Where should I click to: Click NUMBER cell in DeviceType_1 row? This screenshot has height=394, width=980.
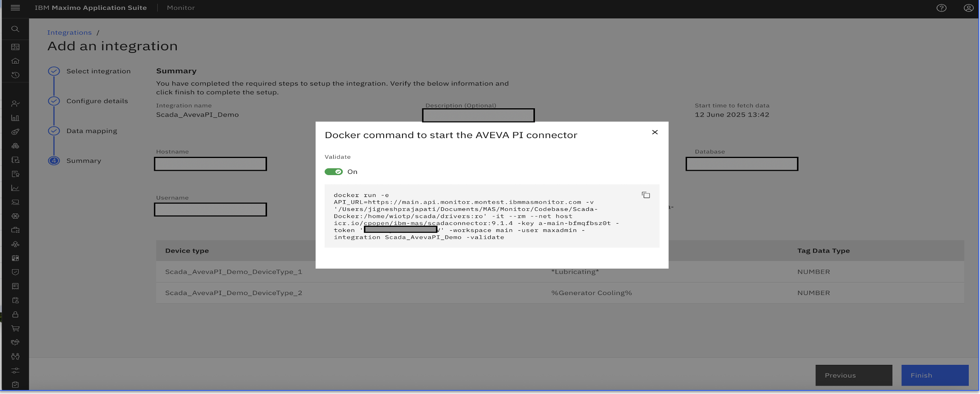click(x=814, y=272)
